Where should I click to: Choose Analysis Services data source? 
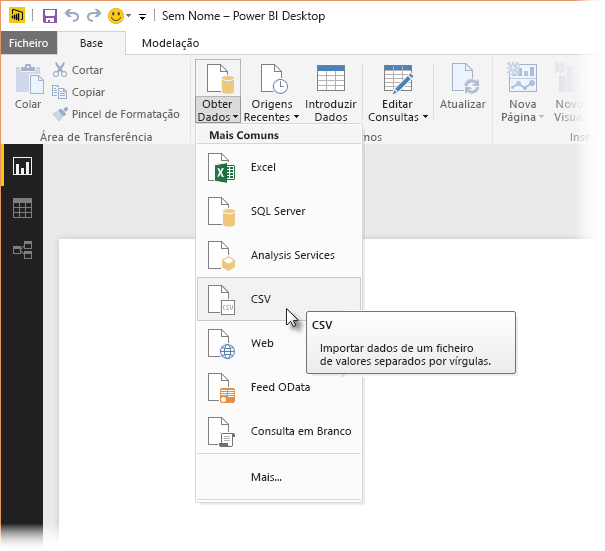(x=279, y=255)
